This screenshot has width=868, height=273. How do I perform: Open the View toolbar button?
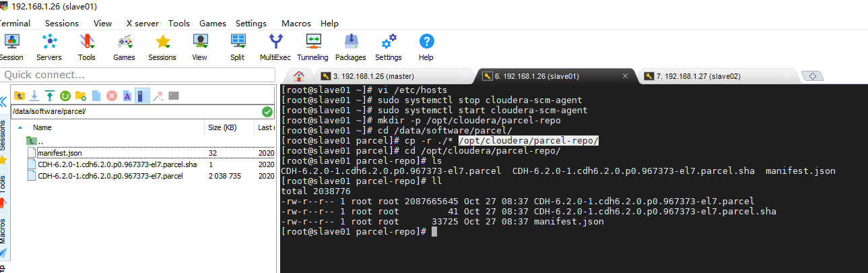pos(199,47)
